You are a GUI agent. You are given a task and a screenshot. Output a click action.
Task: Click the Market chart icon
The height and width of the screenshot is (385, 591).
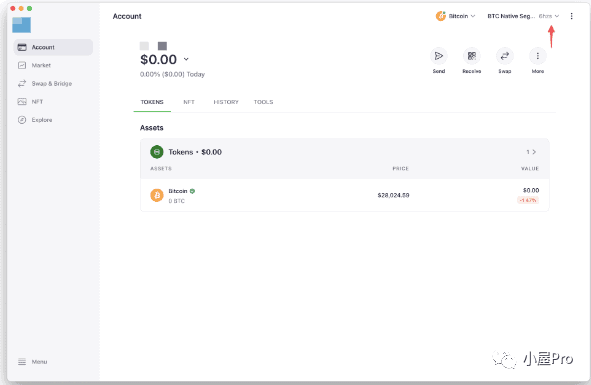pyautogui.click(x=22, y=65)
